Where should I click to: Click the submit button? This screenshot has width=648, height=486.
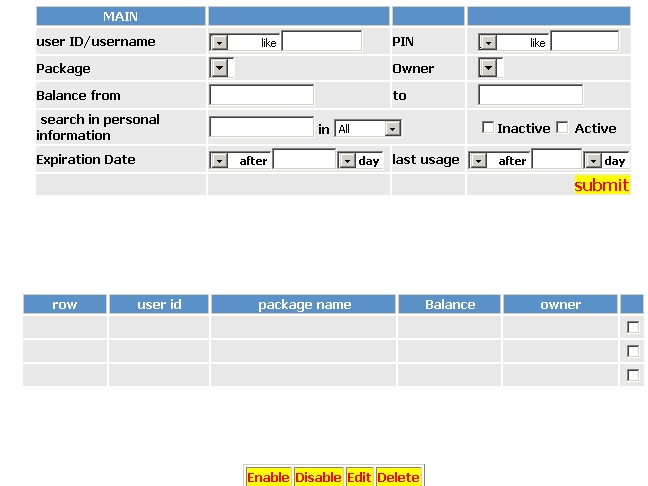point(601,185)
